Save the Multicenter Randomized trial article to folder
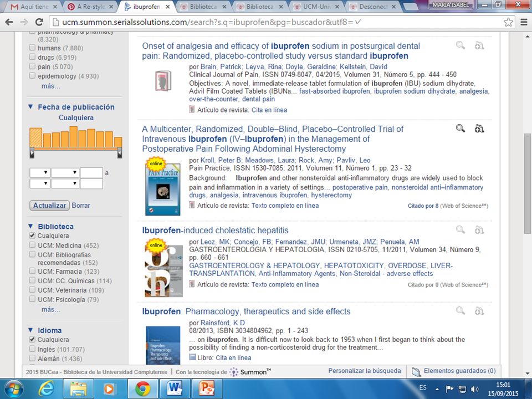532x399 pixels. pyautogui.click(x=479, y=129)
